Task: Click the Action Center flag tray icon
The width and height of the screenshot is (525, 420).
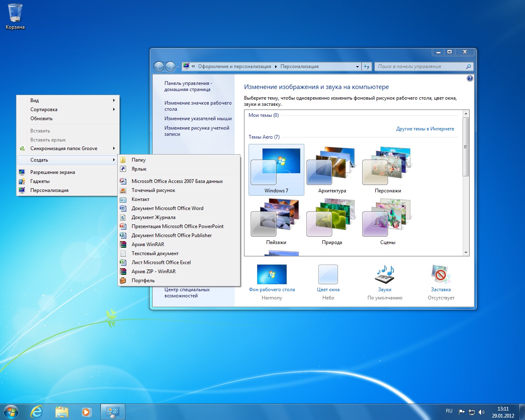Action: click(462, 412)
